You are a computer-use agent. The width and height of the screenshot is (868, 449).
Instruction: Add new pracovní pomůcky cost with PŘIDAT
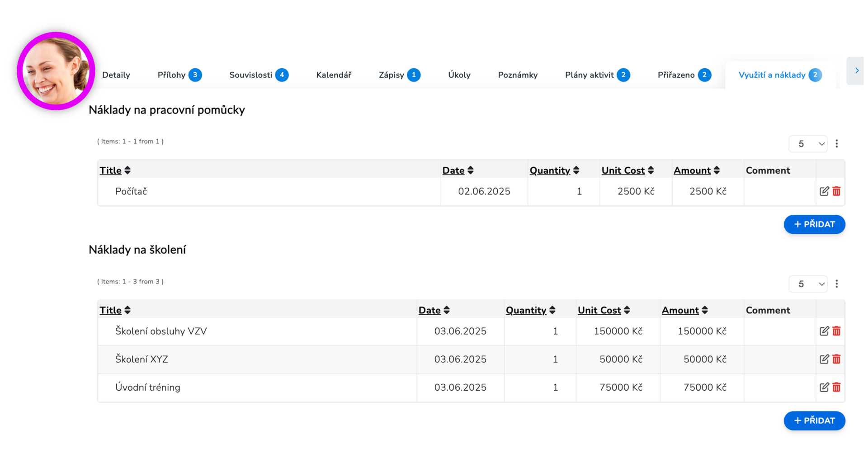click(x=814, y=224)
